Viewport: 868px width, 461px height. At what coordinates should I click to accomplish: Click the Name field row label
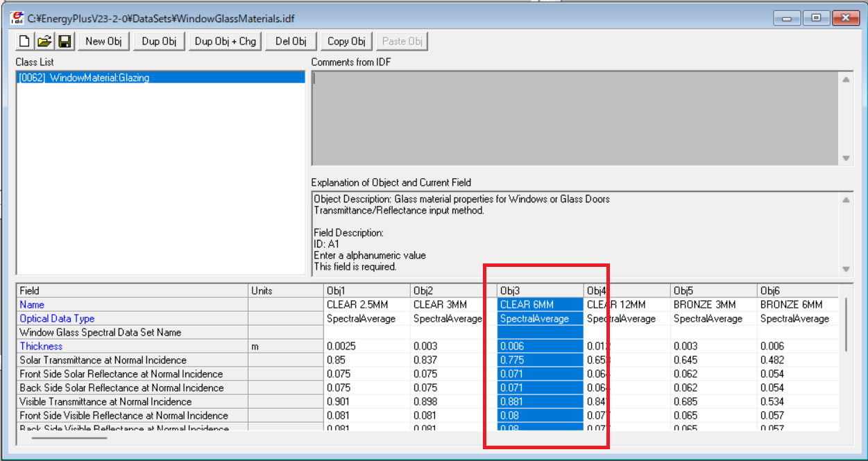coord(133,304)
